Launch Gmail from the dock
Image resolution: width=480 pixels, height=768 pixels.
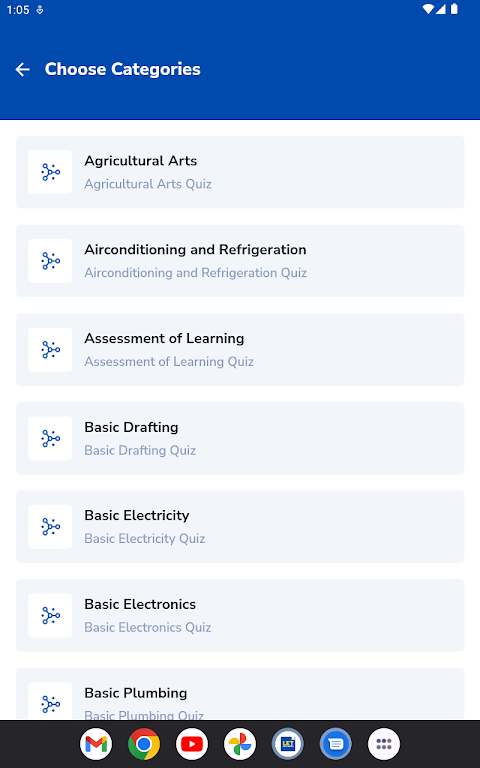click(96, 744)
